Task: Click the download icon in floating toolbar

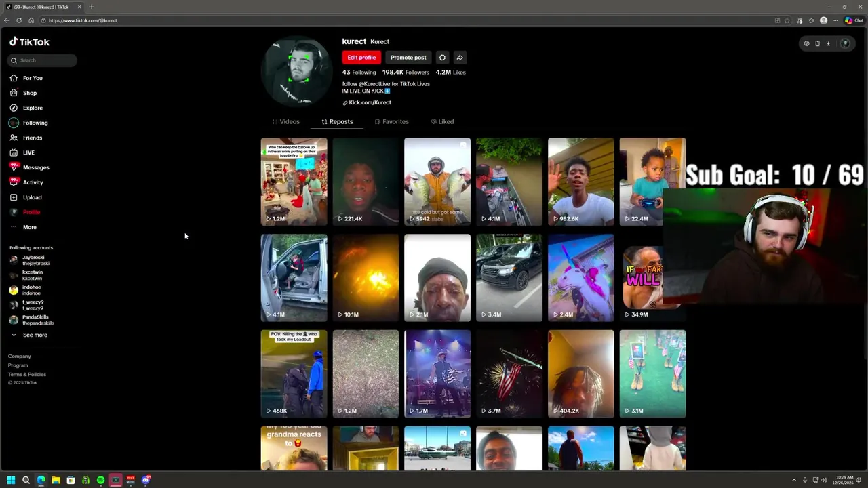Action: [828, 43]
